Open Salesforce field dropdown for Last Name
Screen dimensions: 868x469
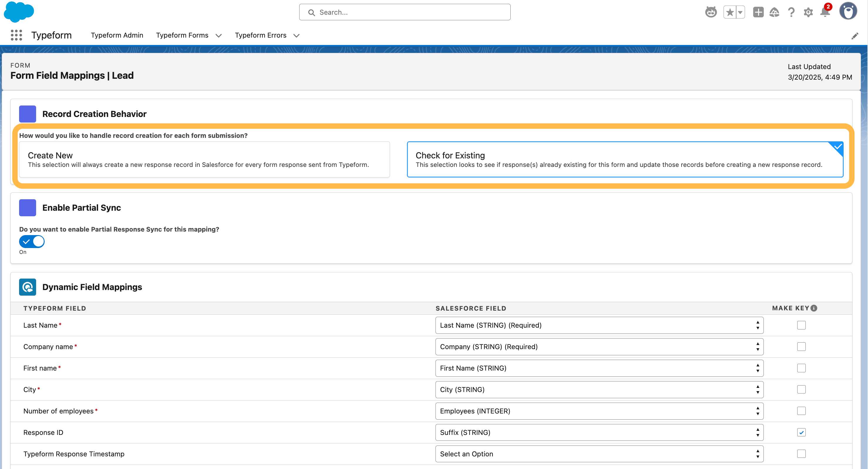click(x=599, y=325)
